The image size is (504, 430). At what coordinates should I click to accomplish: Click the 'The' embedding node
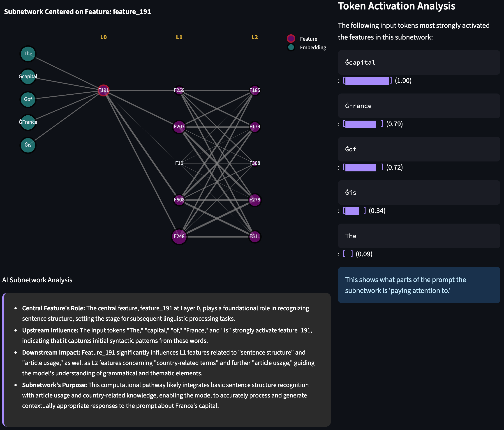(x=28, y=54)
